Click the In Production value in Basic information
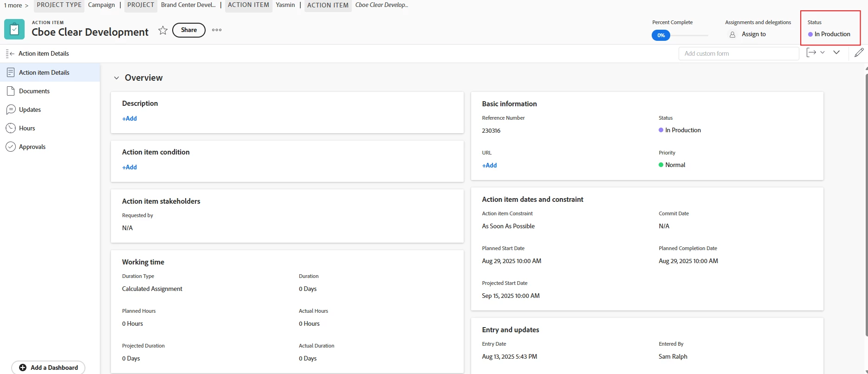The height and width of the screenshot is (374, 868). [x=683, y=130]
